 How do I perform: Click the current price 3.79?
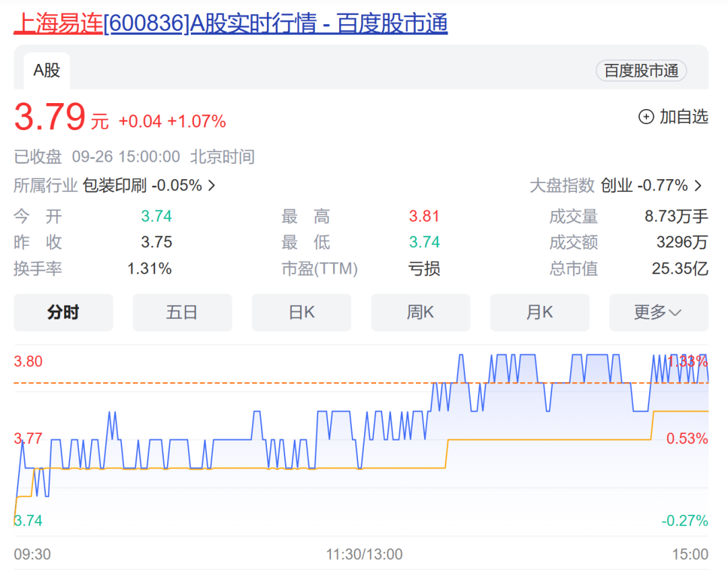click(50, 117)
